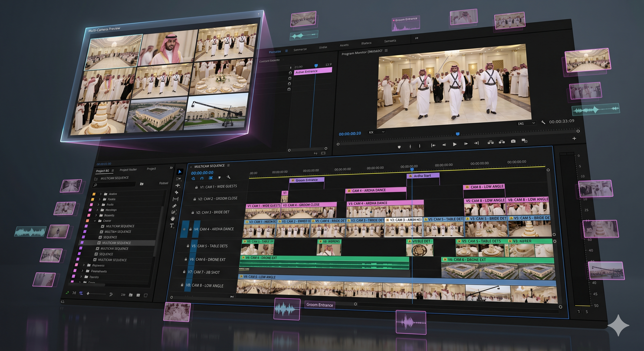Expand the Frcite bin
The height and width of the screenshot is (351, 644).
[98, 204]
